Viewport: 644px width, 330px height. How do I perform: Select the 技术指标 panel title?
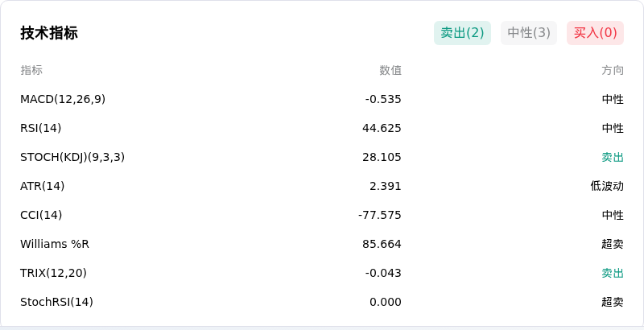tap(49, 33)
